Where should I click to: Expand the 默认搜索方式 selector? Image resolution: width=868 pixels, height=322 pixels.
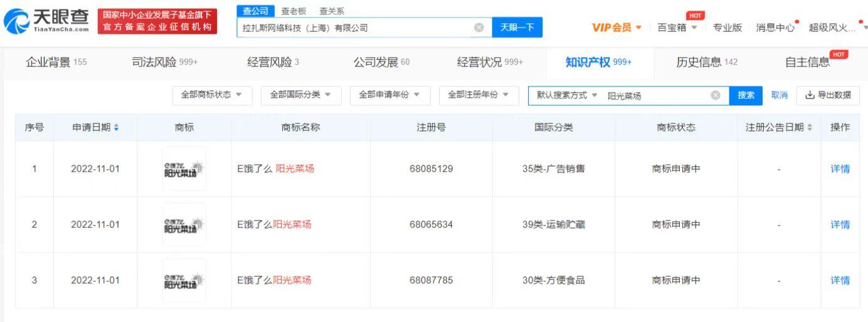coord(567,95)
